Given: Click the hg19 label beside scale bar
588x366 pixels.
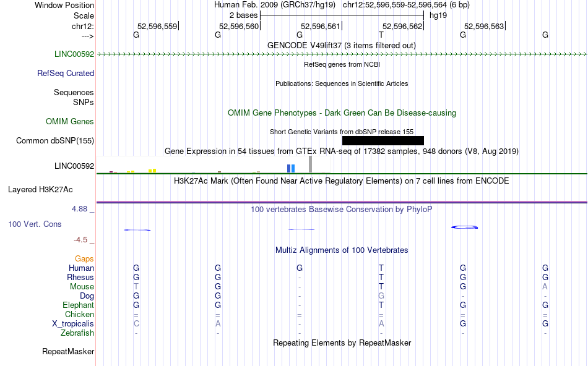Looking at the screenshot, I should click(438, 15).
